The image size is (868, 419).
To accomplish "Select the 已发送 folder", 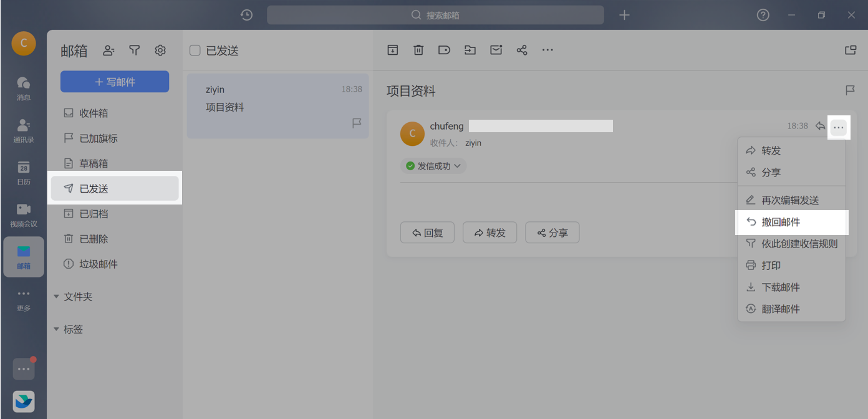I will click(115, 188).
